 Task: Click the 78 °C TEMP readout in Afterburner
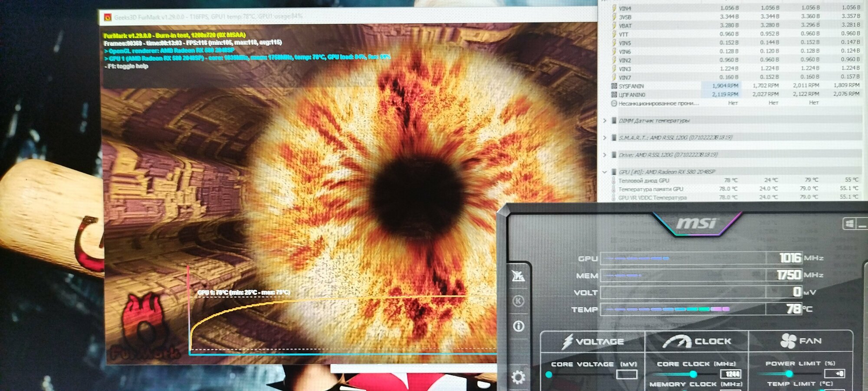click(x=794, y=308)
